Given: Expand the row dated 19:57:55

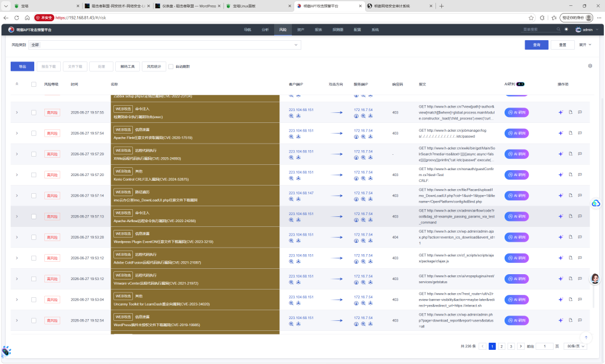Looking at the screenshot, I should (x=17, y=112).
